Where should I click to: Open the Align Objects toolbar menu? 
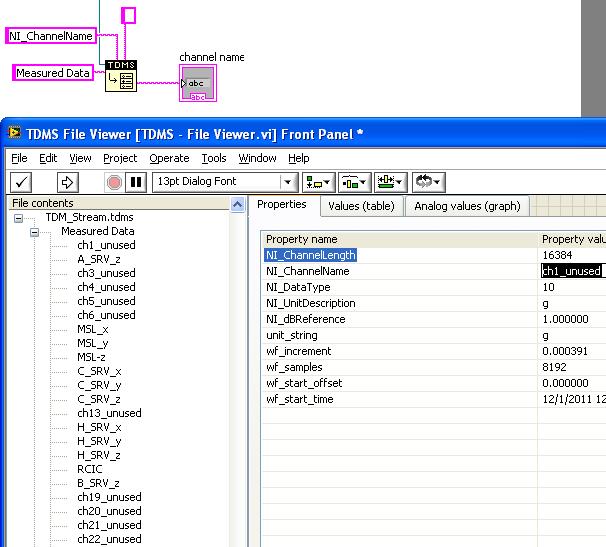tap(318, 182)
